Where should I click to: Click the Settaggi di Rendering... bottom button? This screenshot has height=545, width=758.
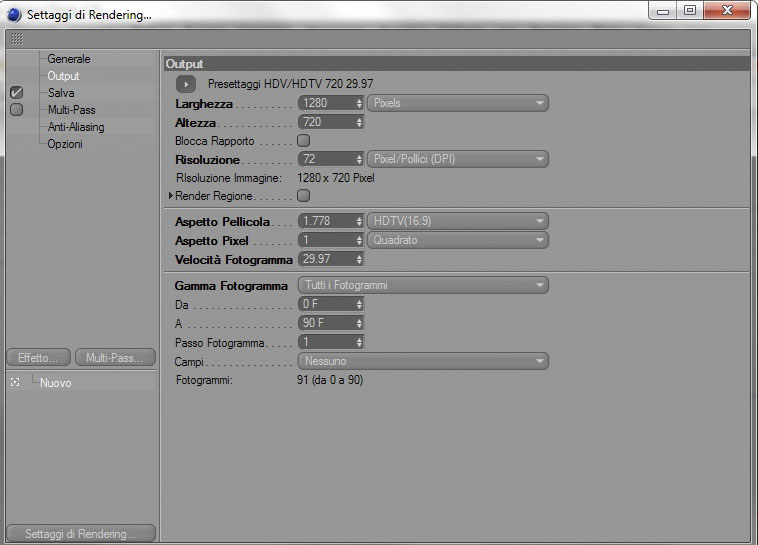click(x=81, y=534)
